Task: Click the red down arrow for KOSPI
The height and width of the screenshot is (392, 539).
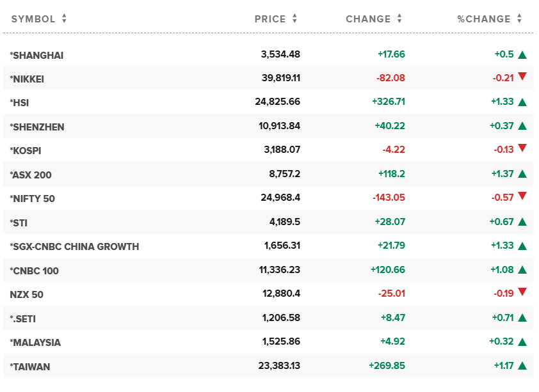Action: [522, 148]
